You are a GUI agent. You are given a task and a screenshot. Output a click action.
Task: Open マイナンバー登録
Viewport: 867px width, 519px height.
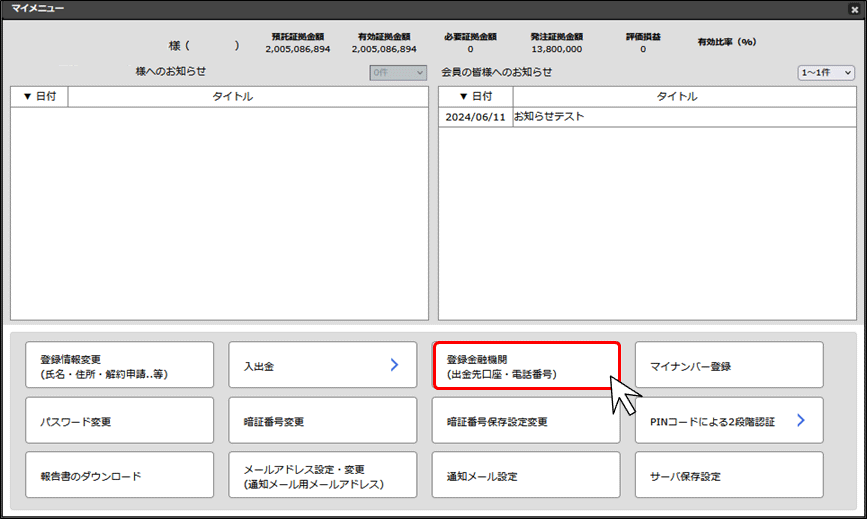point(729,366)
